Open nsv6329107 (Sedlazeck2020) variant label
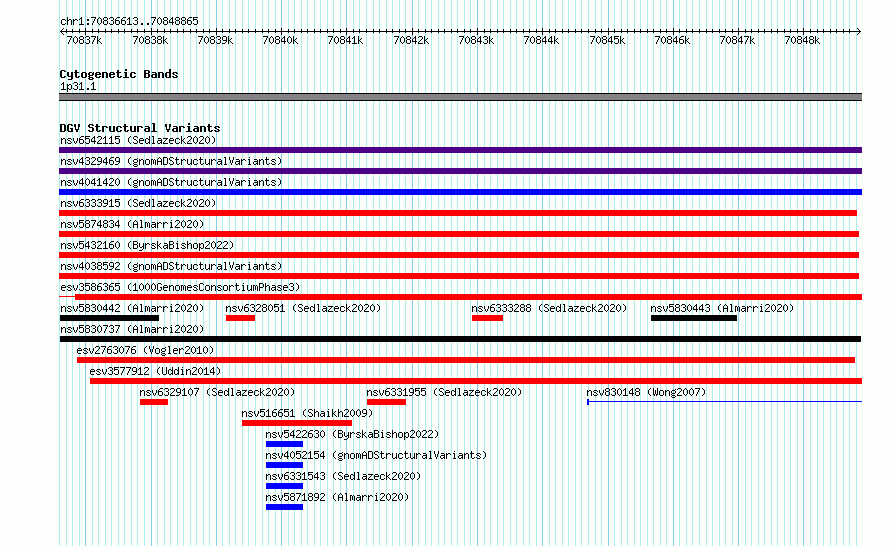 [x=217, y=392]
